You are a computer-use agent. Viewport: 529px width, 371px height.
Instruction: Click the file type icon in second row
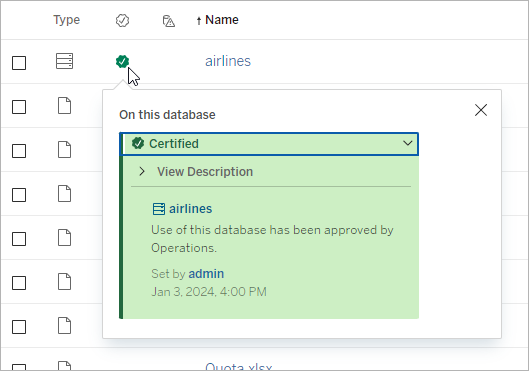[64, 106]
